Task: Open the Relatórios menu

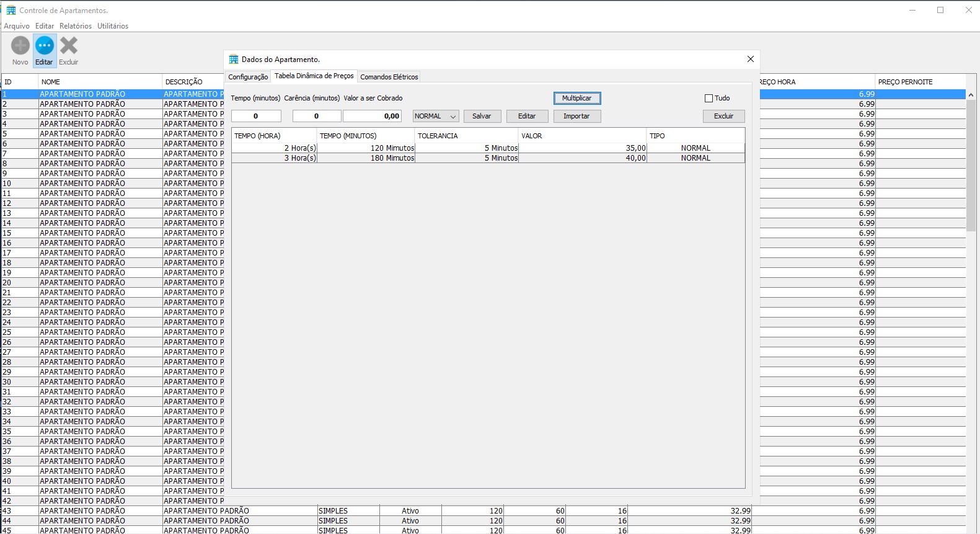Action: [x=76, y=26]
